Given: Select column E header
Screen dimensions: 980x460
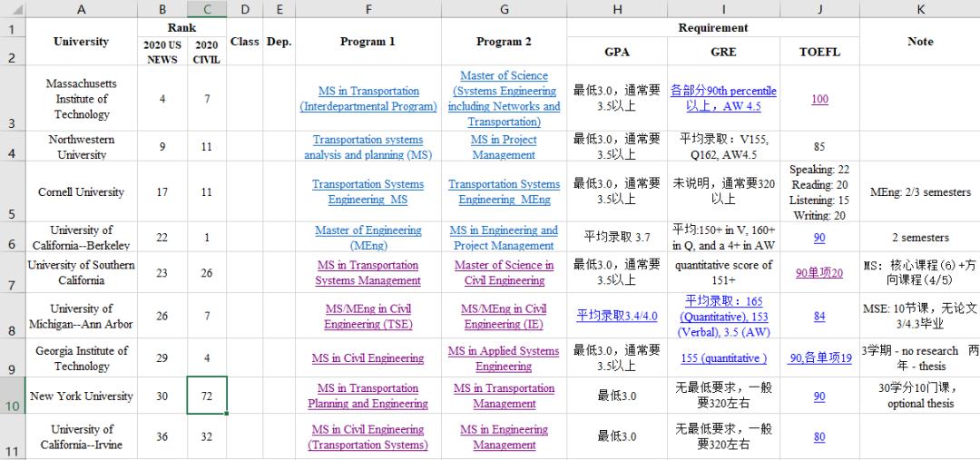Looking at the screenshot, I should click(279, 9).
